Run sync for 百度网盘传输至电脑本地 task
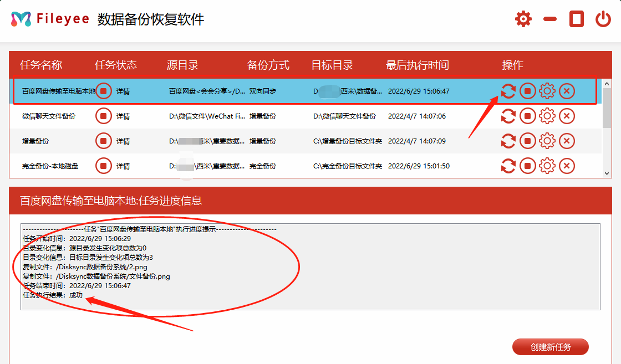 point(508,91)
